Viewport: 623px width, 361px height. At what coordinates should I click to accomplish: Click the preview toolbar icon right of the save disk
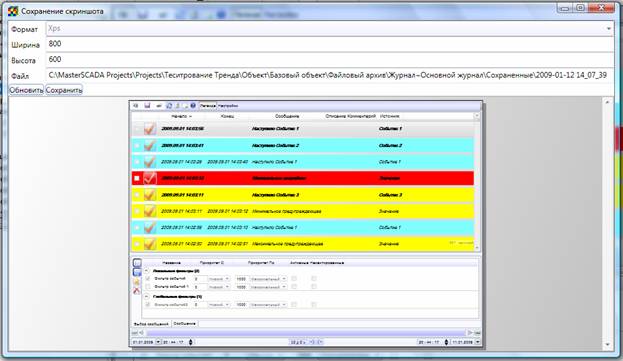pos(159,106)
